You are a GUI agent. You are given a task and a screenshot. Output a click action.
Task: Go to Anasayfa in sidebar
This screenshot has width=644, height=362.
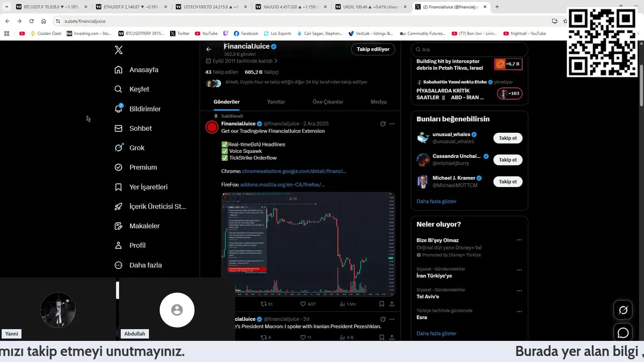[x=136, y=70]
